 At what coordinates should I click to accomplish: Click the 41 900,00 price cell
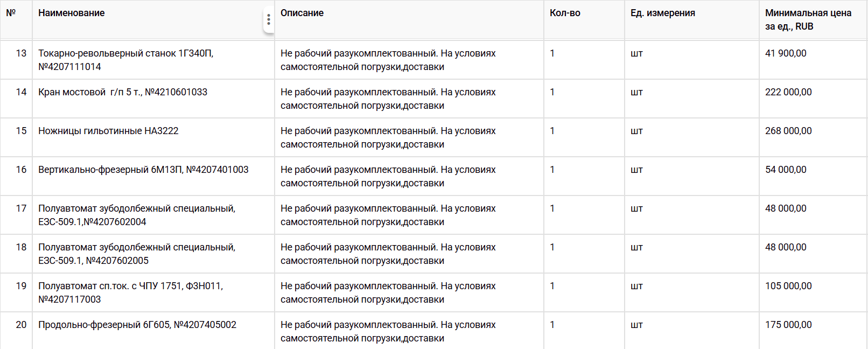pos(786,53)
